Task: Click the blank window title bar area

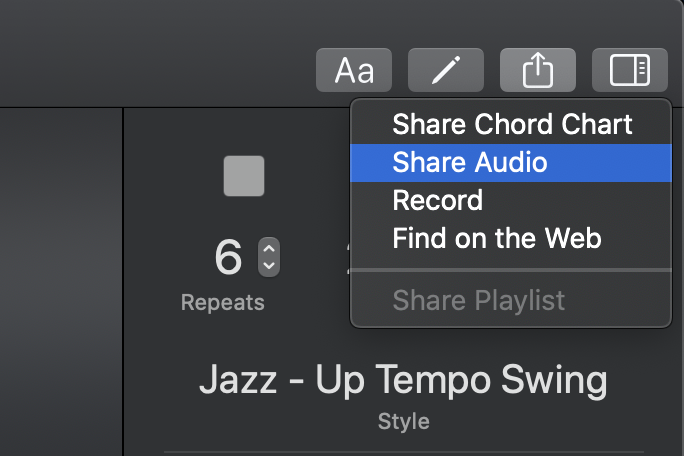Action: [x=157, y=52]
